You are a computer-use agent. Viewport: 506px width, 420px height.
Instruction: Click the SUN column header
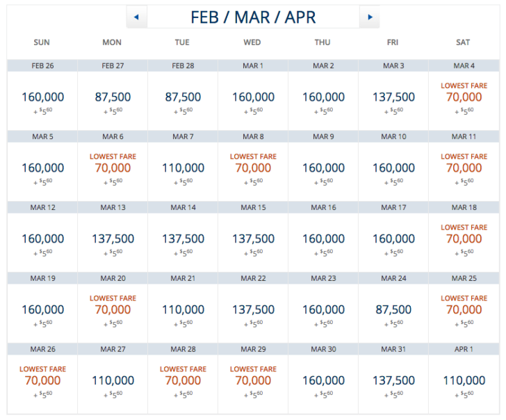coord(42,42)
